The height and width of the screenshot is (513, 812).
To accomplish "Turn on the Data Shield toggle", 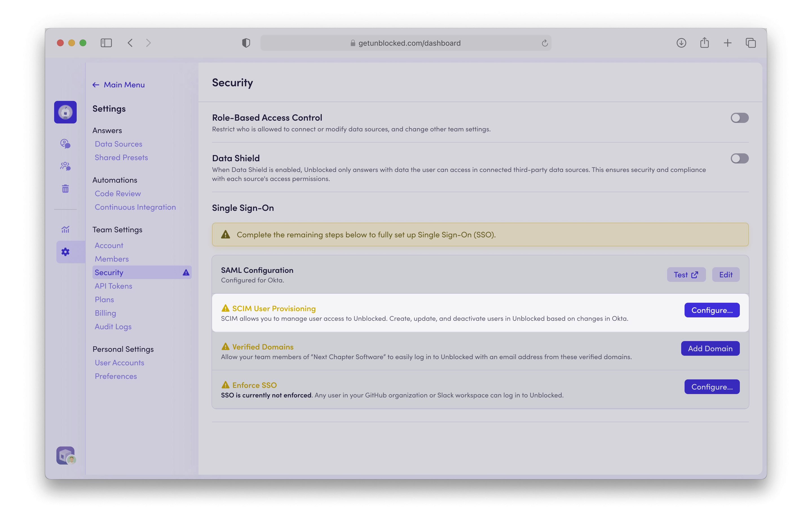I will pyautogui.click(x=739, y=158).
